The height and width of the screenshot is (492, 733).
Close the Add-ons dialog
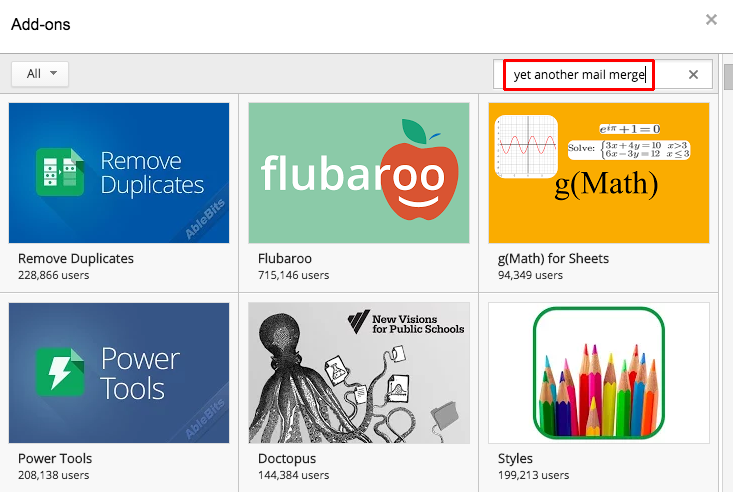coord(711,20)
